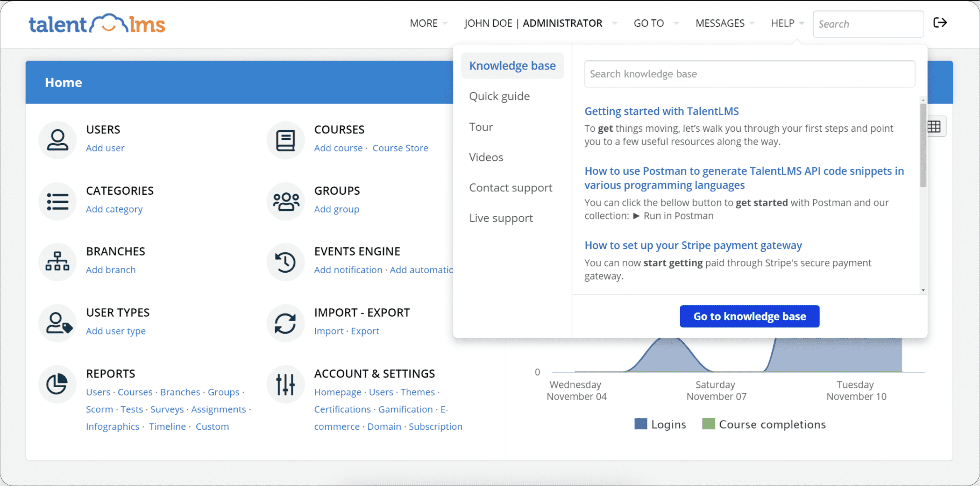Click the Live support menu item

point(501,218)
